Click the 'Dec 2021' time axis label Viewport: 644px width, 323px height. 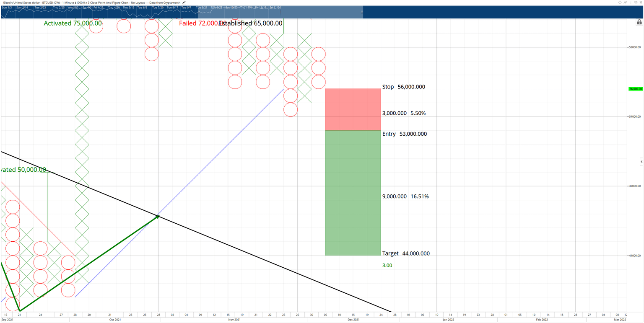click(x=353, y=320)
